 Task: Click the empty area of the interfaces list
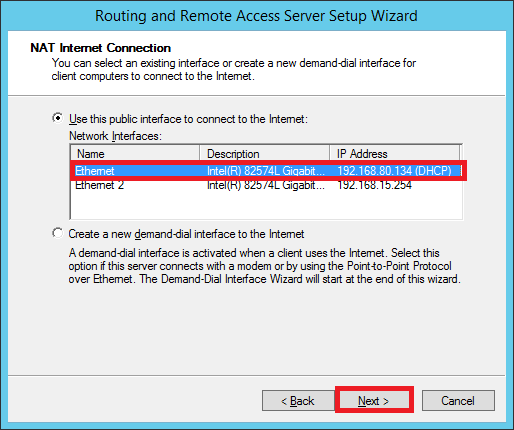click(266, 205)
